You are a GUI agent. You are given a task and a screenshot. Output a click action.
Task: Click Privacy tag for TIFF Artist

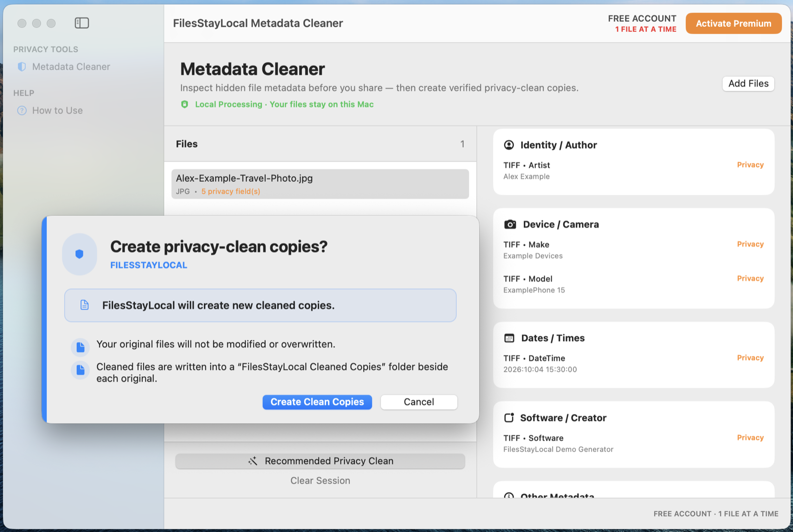click(x=750, y=165)
